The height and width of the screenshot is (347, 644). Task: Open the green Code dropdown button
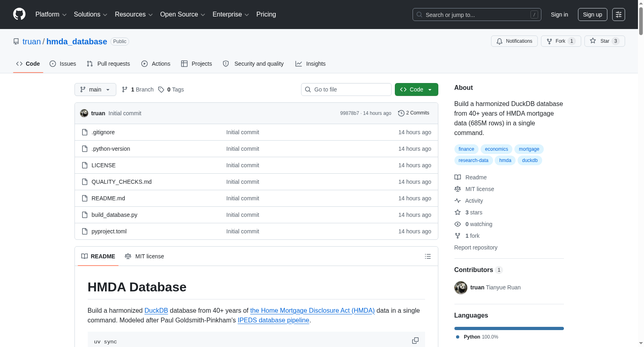pos(417,89)
